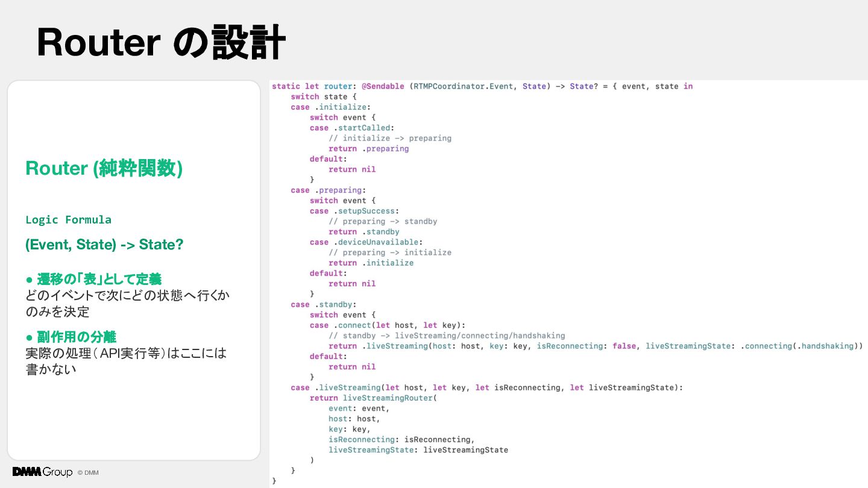Click the 'case .startCalled:' line

click(x=351, y=128)
